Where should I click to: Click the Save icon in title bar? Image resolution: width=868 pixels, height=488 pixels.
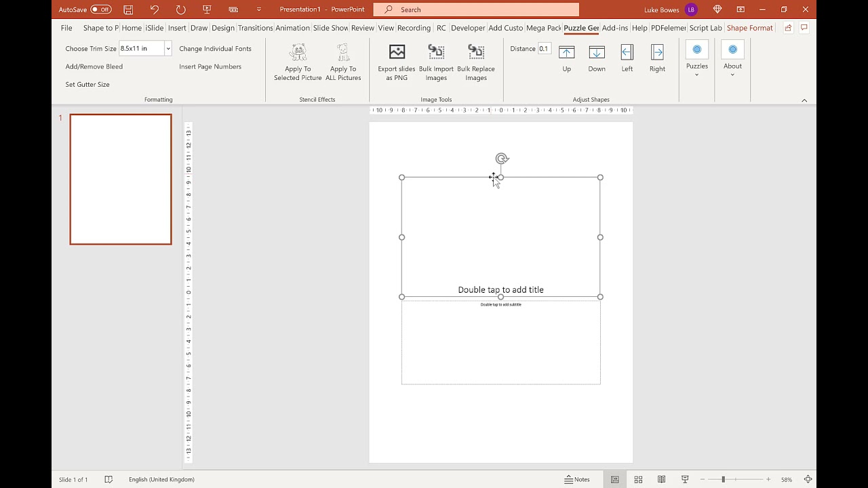[128, 9]
